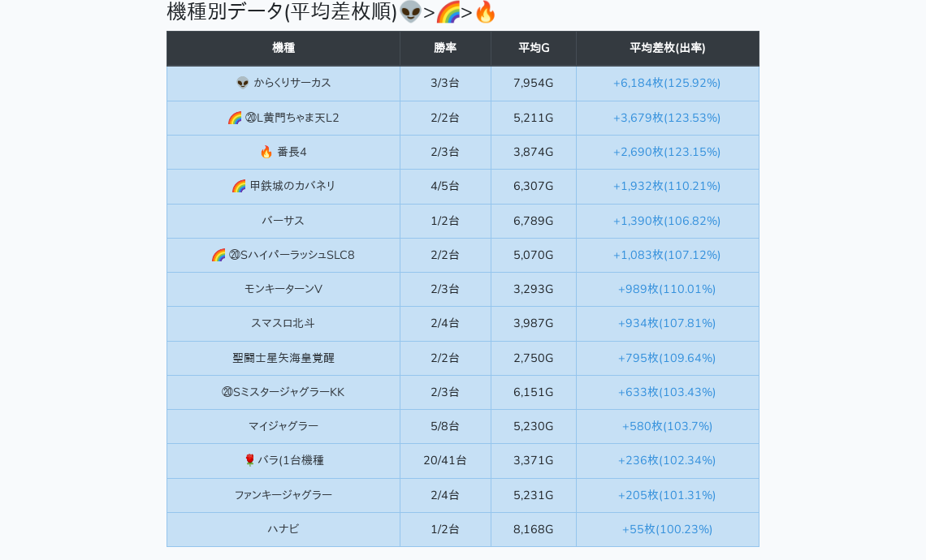
Task: Sort by the 勝率 column header
Action: click(x=445, y=48)
